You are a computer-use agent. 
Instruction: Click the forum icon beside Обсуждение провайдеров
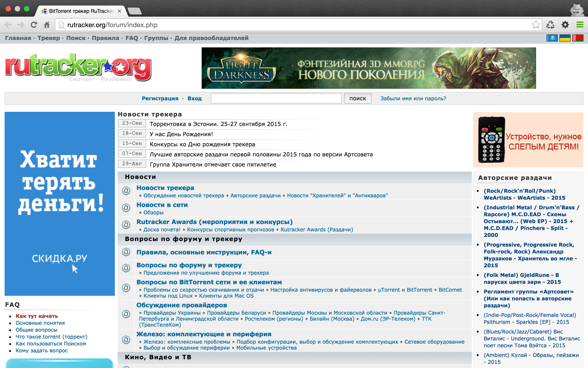126,314
